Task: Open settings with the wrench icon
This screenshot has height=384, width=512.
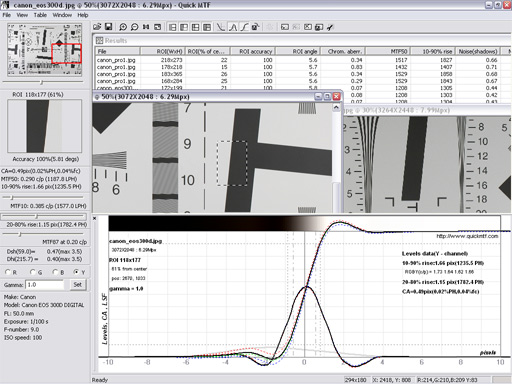Action: point(330,27)
